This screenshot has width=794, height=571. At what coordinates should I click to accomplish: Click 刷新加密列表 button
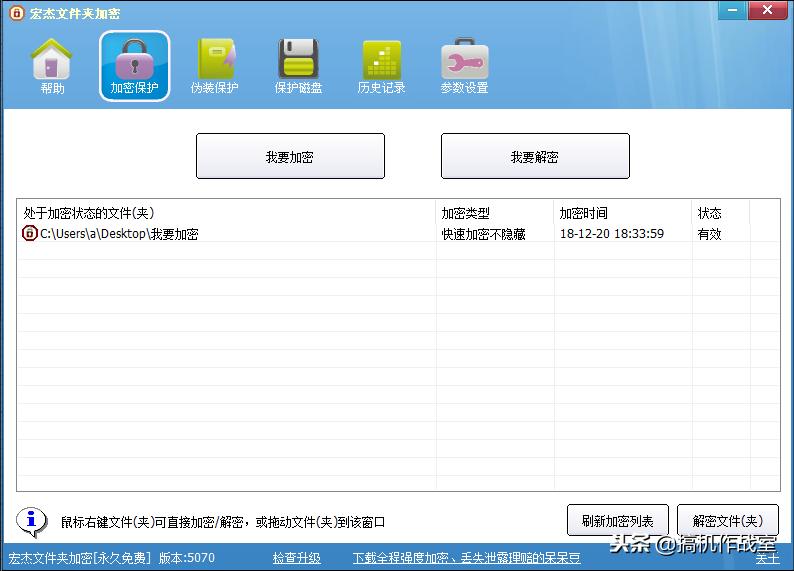click(x=618, y=520)
